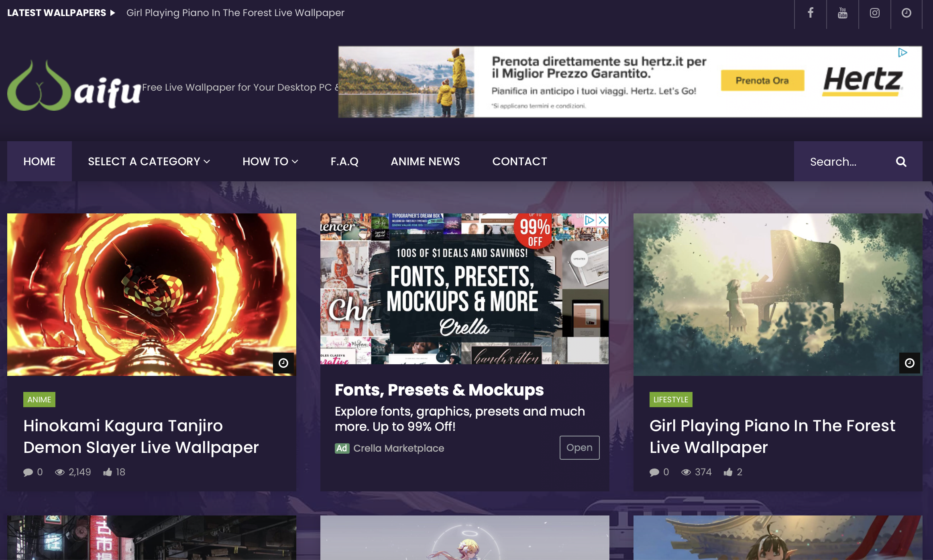The height and width of the screenshot is (560, 933).
Task: Open the F.A.Q page
Action: pos(344,161)
